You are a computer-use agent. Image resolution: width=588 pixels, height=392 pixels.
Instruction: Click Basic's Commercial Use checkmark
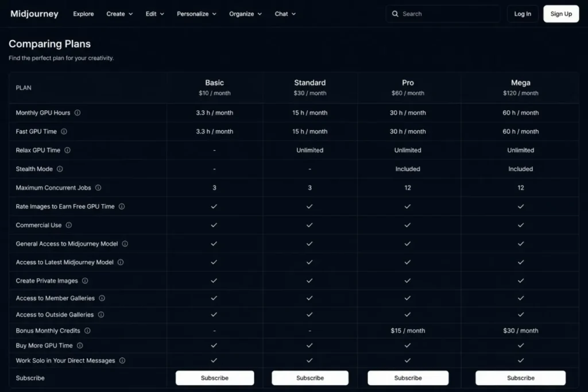[x=214, y=225]
